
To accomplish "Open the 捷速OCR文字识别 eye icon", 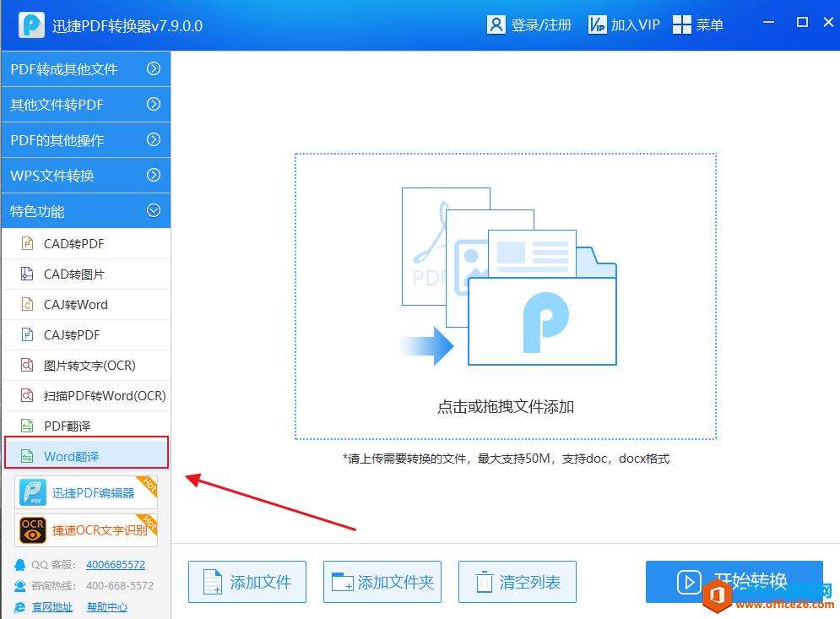I will pos(32,530).
